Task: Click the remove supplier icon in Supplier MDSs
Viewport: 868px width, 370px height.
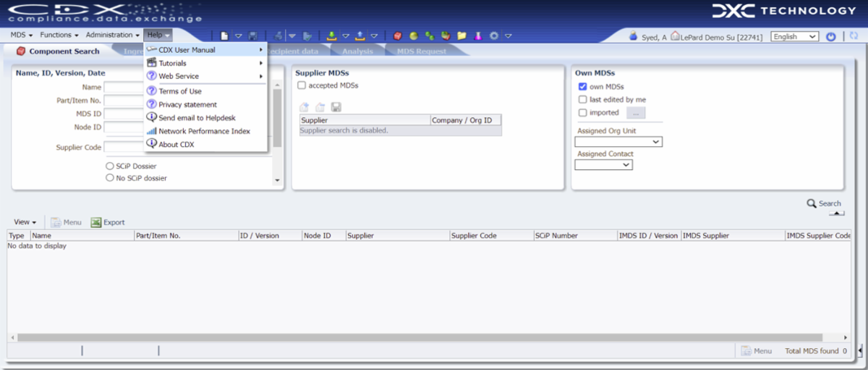Action: click(x=320, y=106)
